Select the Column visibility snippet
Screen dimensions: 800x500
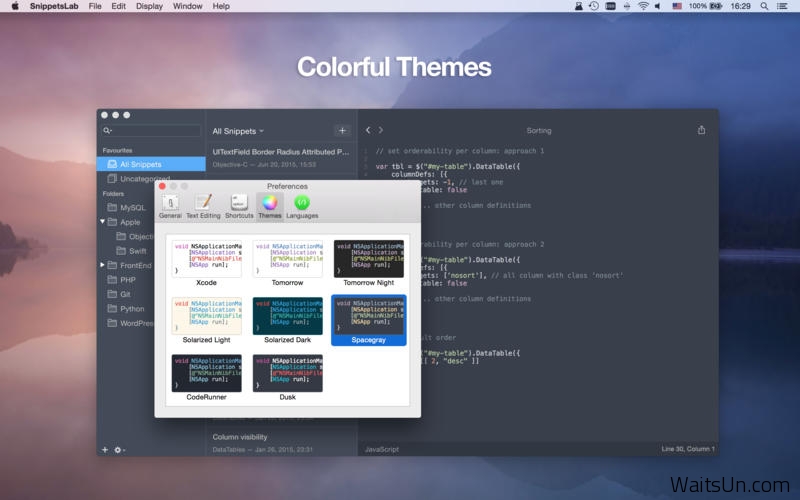pyautogui.click(x=281, y=442)
